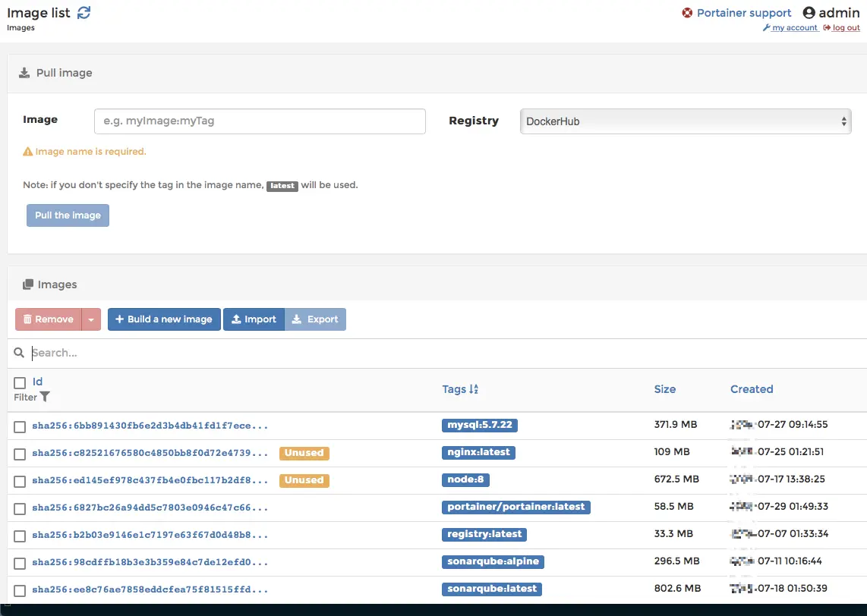The width and height of the screenshot is (867, 616).
Task: Check the mysql:5.7.22 image row checkbox
Action: (20, 426)
